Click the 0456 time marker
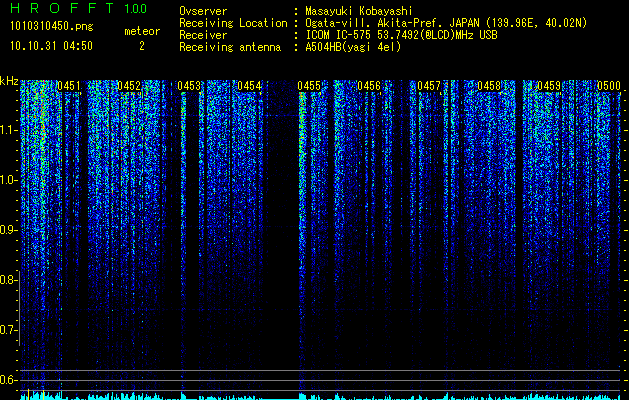 click(369, 86)
